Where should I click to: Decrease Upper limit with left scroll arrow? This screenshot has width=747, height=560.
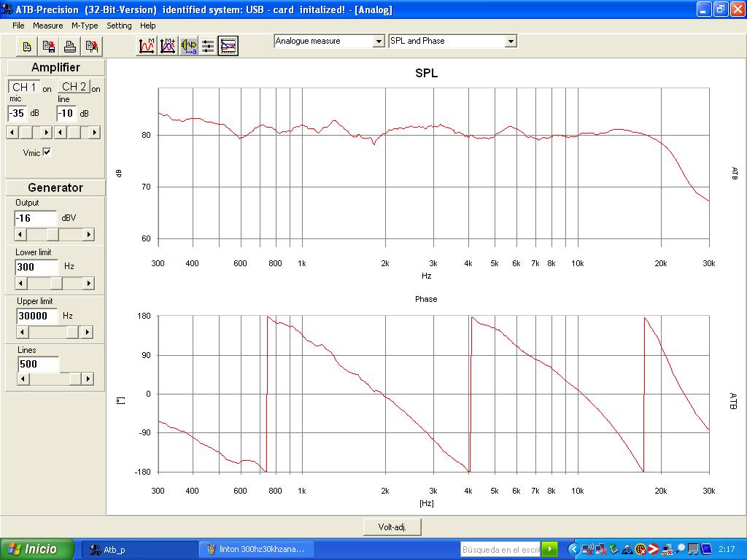click(23, 332)
